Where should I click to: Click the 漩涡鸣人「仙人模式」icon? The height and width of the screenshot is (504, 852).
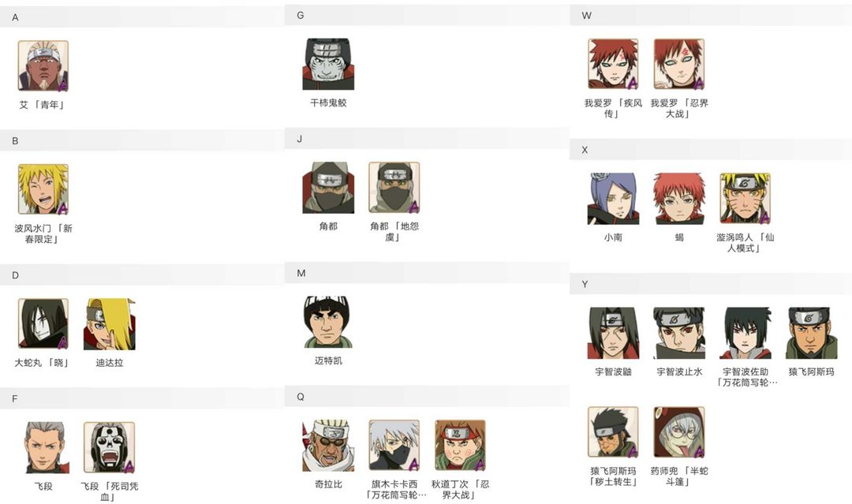point(745,198)
